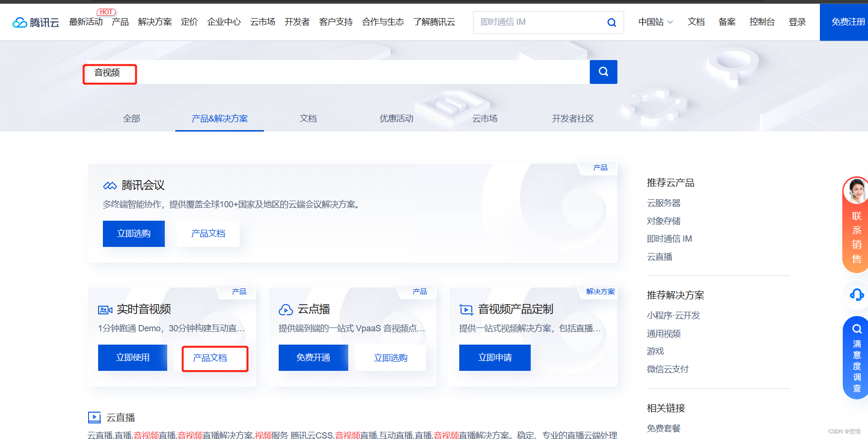Open recommended product 对象存储
This screenshot has width=868, height=439.
(x=664, y=221)
